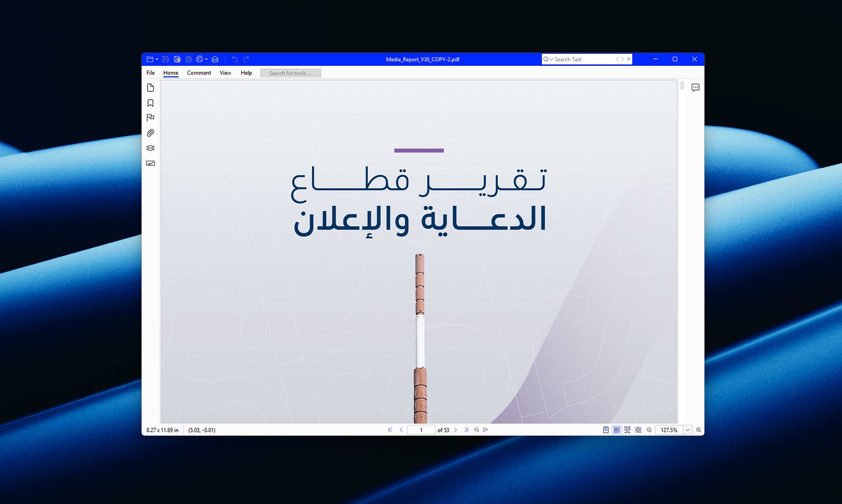Open the Attachments paperclip panel
842x504 pixels.
(150, 133)
